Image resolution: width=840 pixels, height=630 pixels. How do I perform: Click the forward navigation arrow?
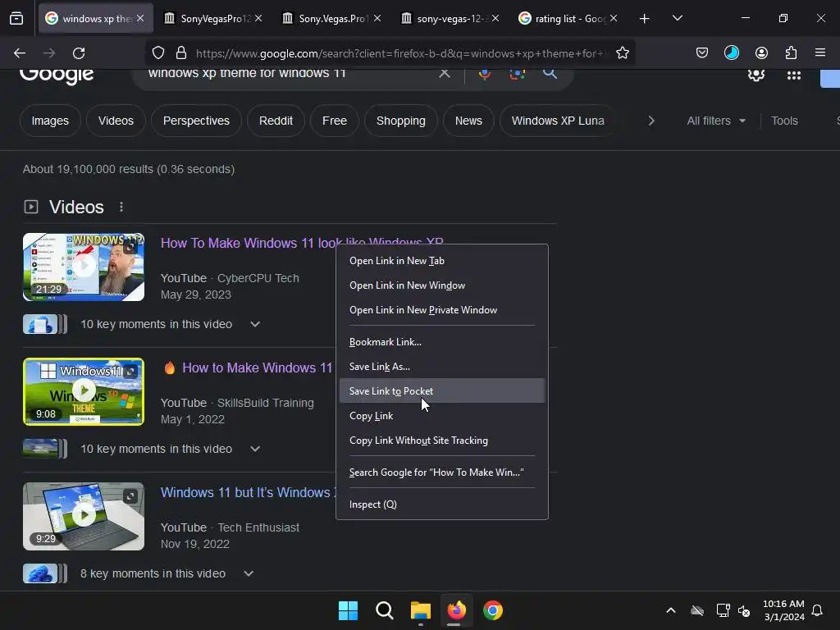(49, 53)
